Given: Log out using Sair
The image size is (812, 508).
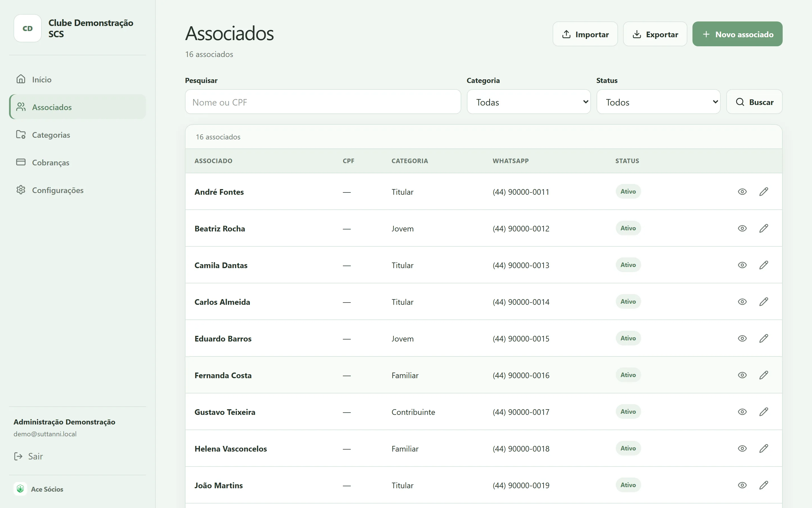Looking at the screenshot, I should point(28,456).
